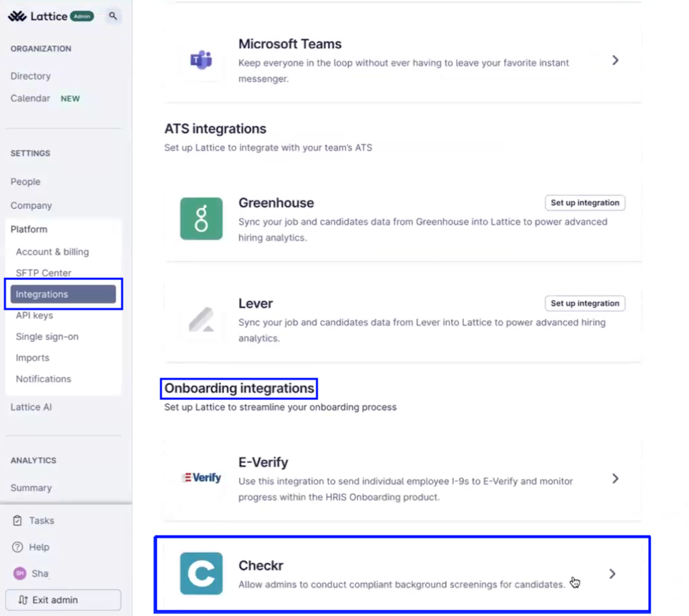Screen dimensions: 689x616
Task: Expand the E-Verify integration chevron
Action: coord(615,478)
